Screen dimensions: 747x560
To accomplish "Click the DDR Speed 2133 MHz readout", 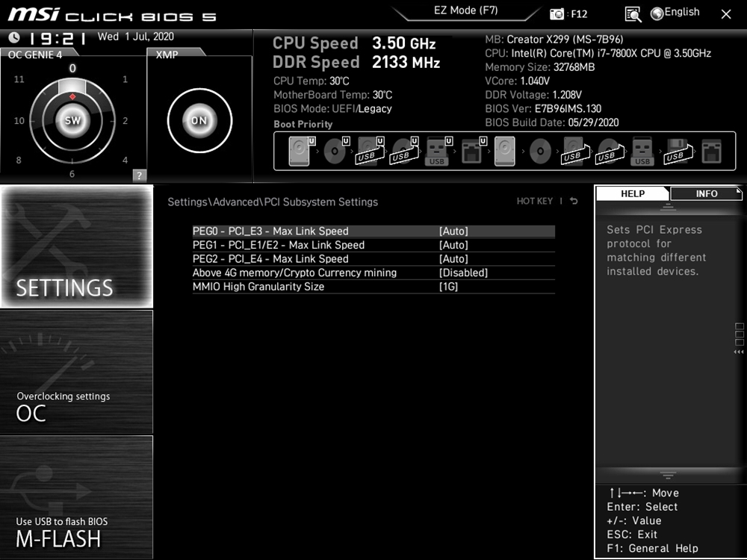I will pos(356,63).
